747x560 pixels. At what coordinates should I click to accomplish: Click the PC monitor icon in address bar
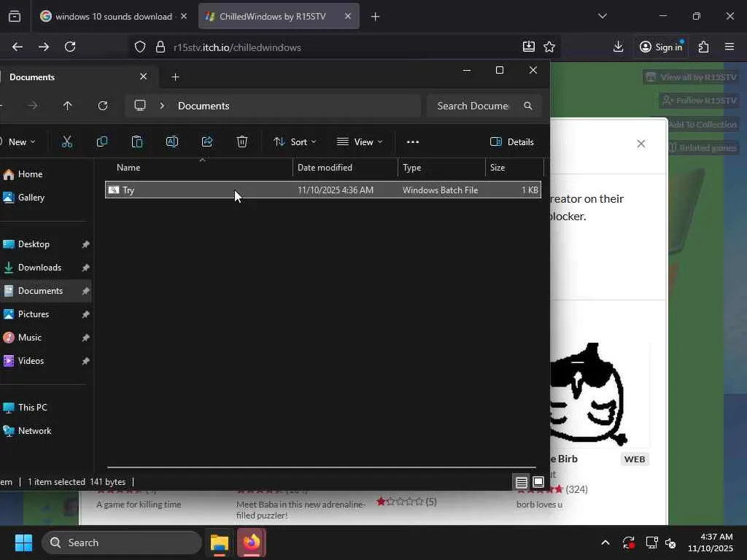tap(139, 106)
